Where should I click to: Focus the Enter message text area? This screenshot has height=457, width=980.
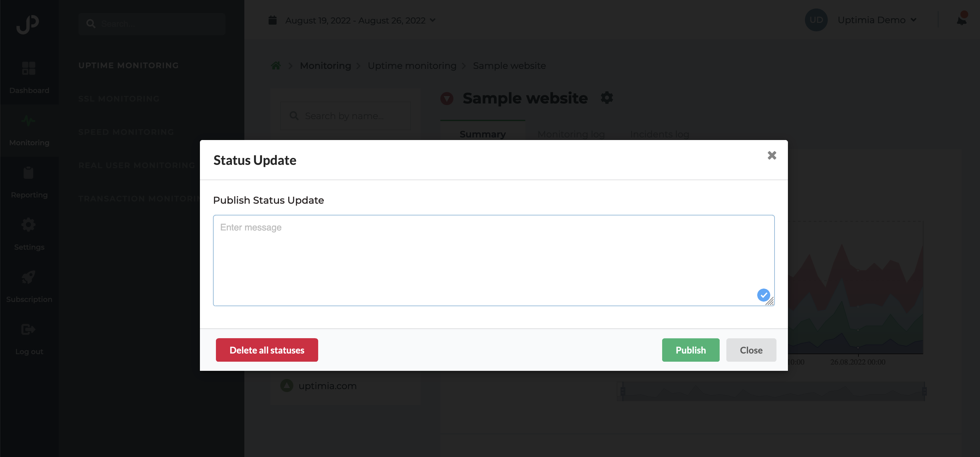click(x=493, y=260)
